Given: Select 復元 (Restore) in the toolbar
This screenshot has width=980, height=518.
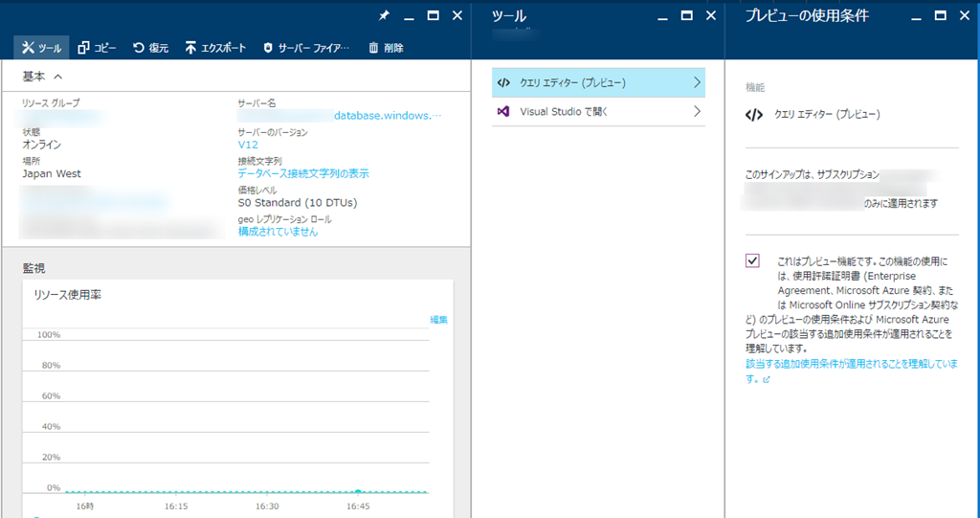Looking at the screenshot, I should pyautogui.click(x=139, y=48).
